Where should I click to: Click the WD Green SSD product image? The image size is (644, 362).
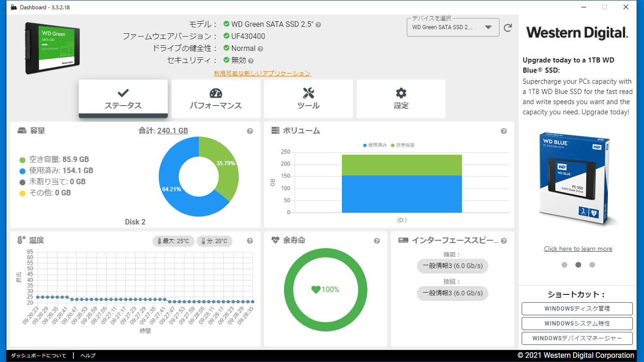click(52, 48)
